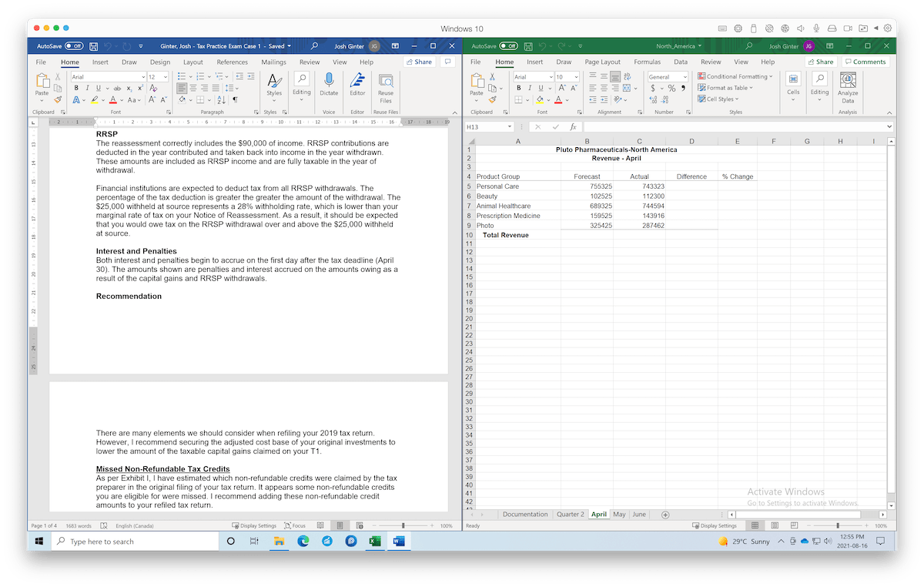This screenshot has width=924, height=587.
Task: Open the Word font size dropdown (12)
Action: (164, 77)
